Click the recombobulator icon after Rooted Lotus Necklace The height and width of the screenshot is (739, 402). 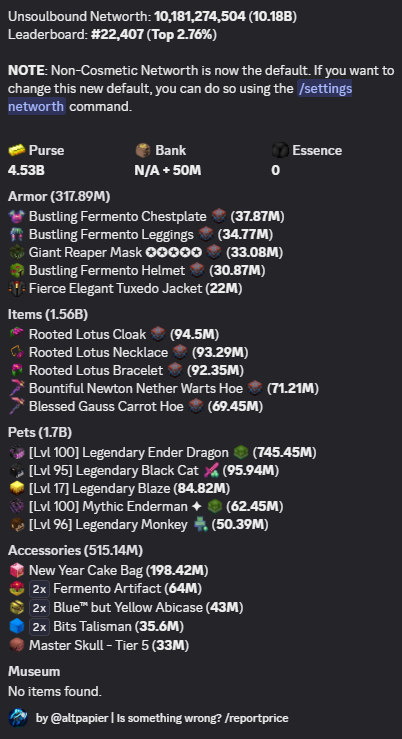[180, 352]
